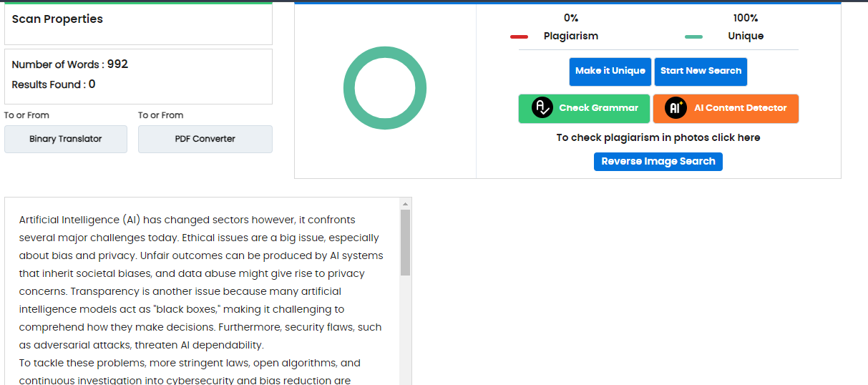Open the Binary Translator tool
868x385 pixels.
pyautogui.click(x=66, y=139)
